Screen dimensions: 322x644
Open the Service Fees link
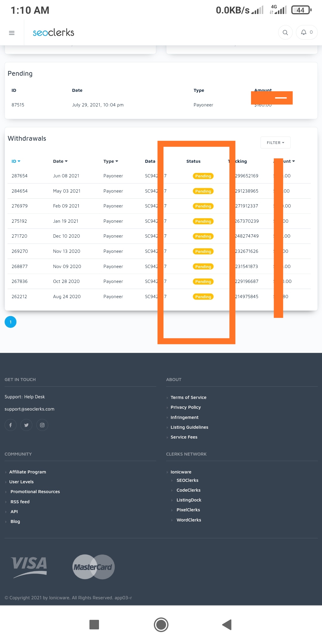(x=184, y=437)
